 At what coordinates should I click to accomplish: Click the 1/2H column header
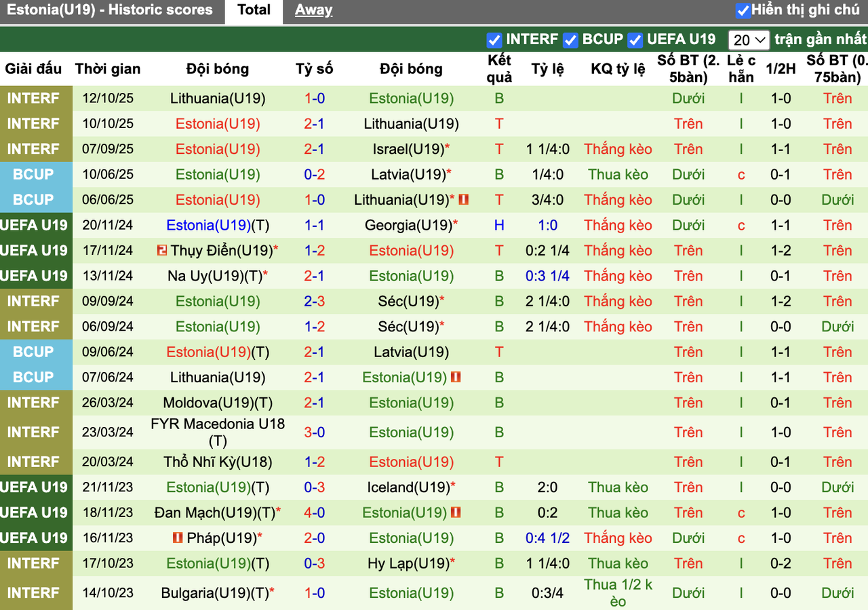coord(781,69)
